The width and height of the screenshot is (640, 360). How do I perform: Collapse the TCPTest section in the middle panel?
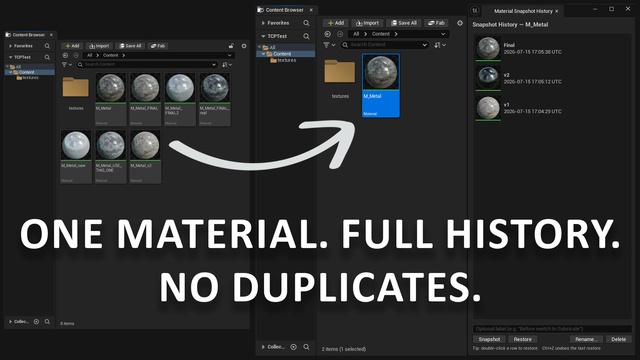pyautogui.click(x=263, y=36)
